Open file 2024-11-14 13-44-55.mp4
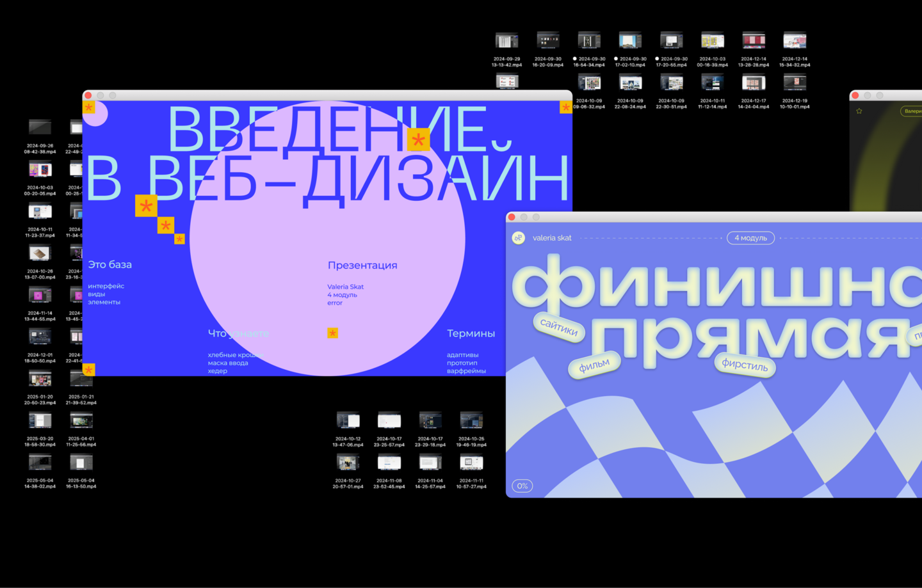 pyautogui.click(x=40, y=305)
